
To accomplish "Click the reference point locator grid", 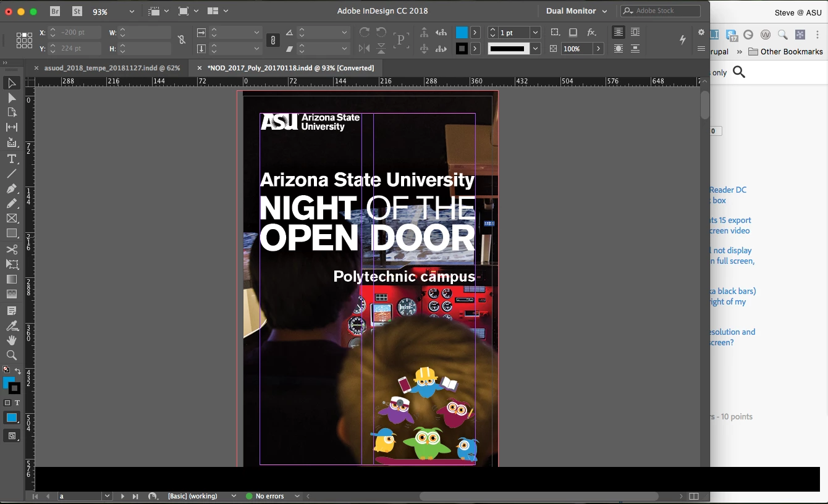I will [25, 40].
